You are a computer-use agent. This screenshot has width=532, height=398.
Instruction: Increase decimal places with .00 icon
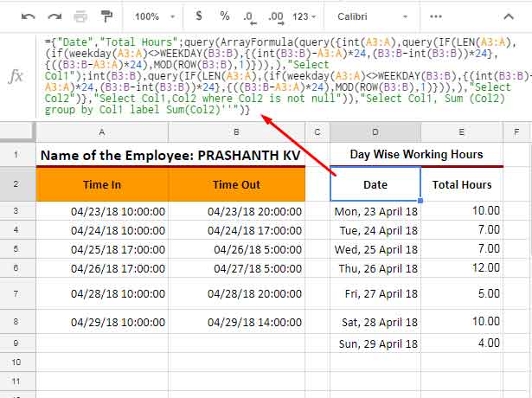coord(275,17)
